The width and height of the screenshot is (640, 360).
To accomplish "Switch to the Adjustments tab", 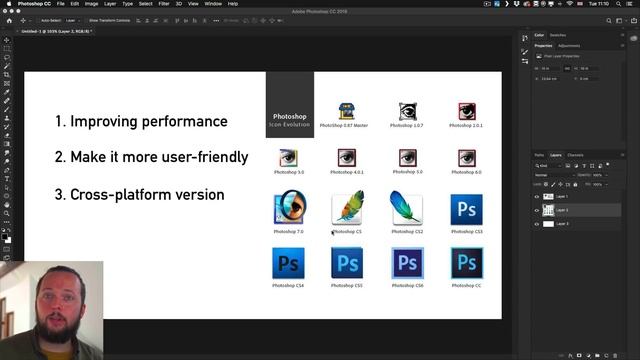I will [x=569, y=46].
